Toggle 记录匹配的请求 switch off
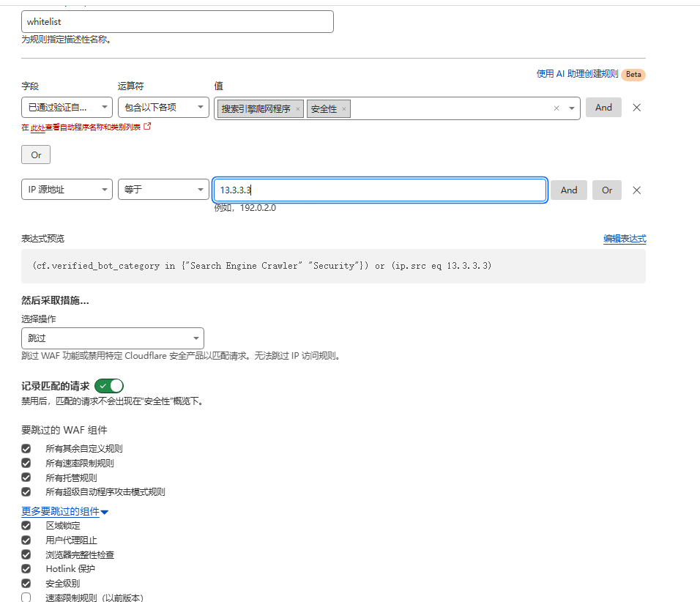700x602 pixels. point(109,385)
